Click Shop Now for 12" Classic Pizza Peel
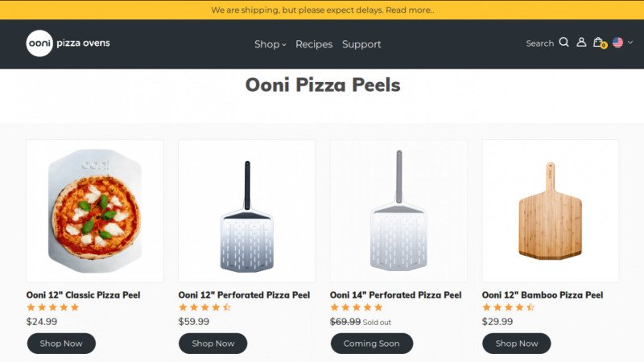 [61, 343]
